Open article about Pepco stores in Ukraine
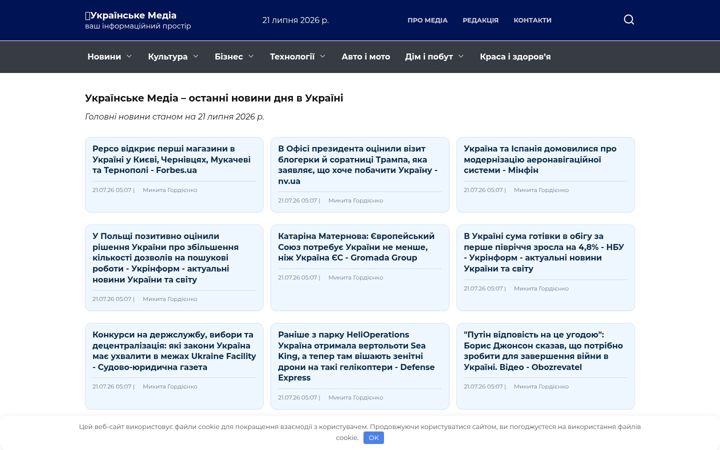 pos(172,159)
